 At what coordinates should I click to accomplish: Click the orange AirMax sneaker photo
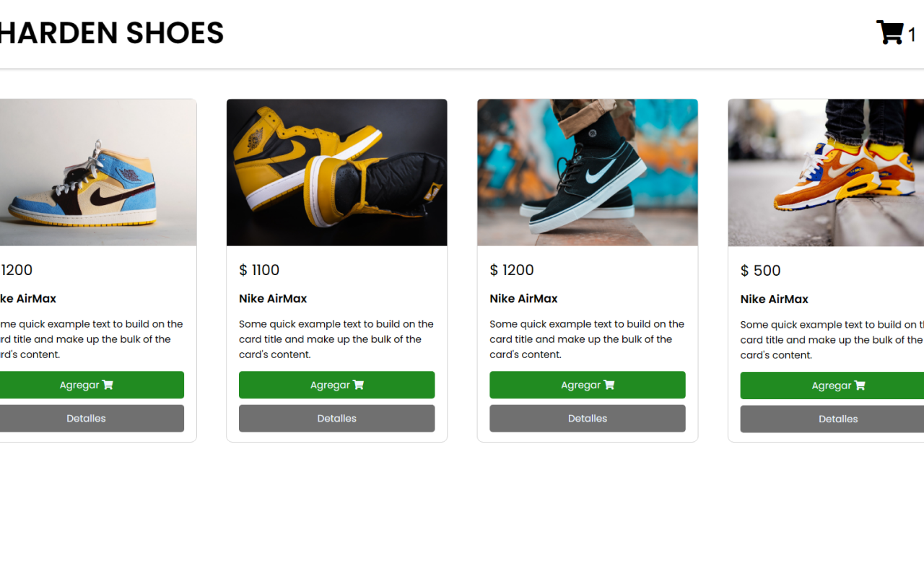pos(826,173)
